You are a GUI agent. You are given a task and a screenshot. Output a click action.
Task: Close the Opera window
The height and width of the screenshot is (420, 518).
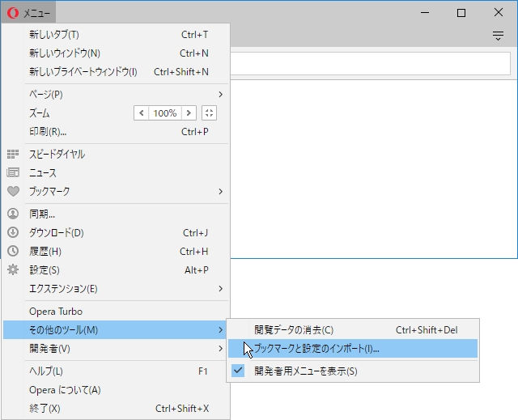(x=499, y=13)
